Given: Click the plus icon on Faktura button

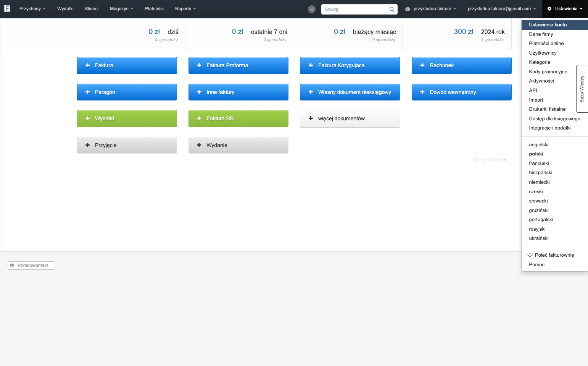Looking at the screenshot, I should point(87,65).
